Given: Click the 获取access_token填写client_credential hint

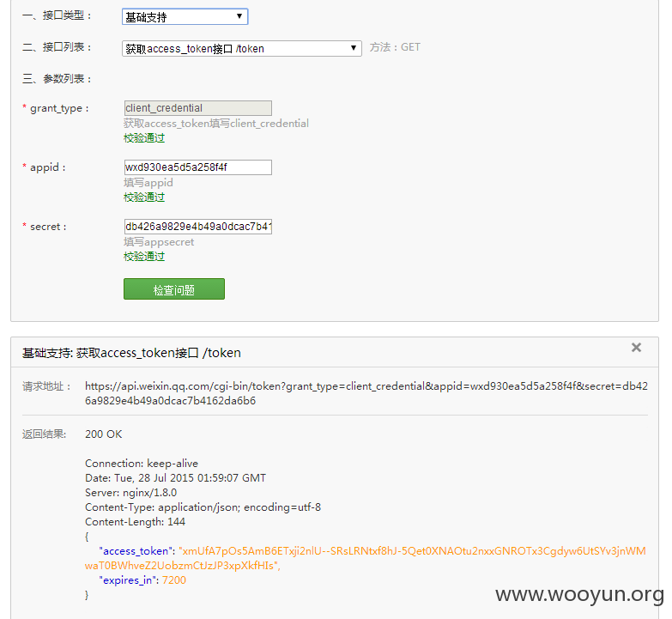Looking at the screenshot, I should click(x=216, y=124).
